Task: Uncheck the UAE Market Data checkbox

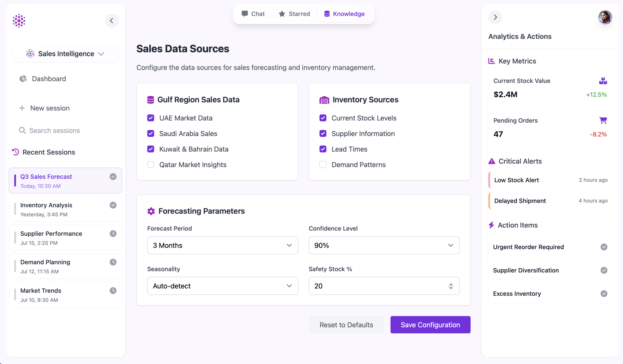Action: click(x=151, y=118)
